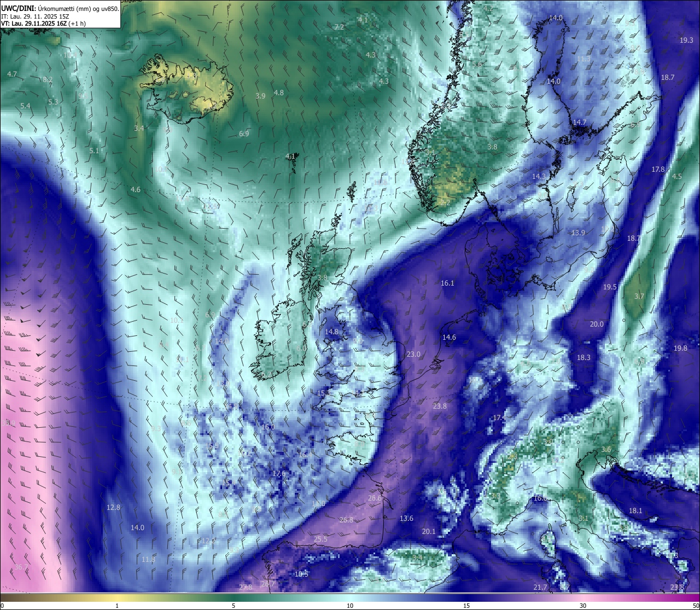This screenshot has width=700, height=610.
Task: Click the 15 tick on the colour scale
Action: (x=466, y=605)
